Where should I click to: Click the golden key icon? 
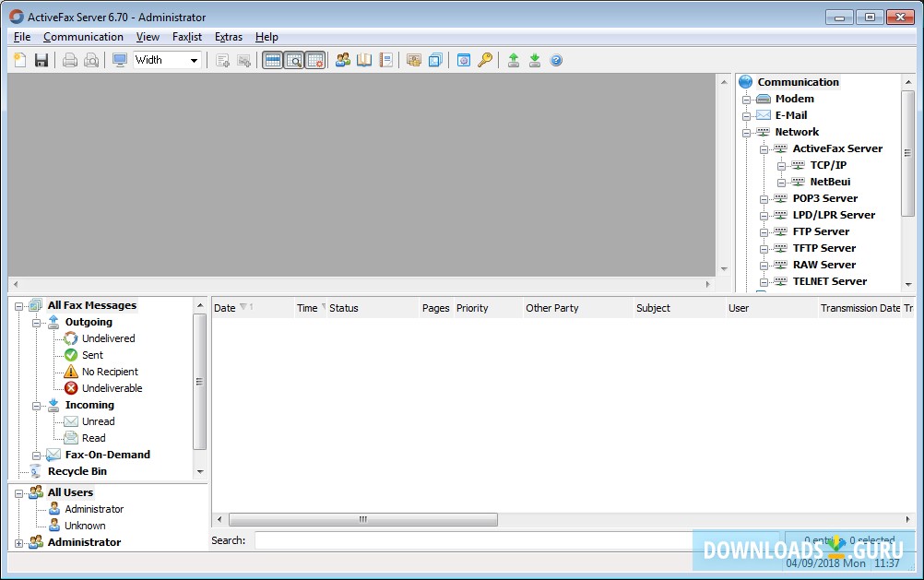485,61
